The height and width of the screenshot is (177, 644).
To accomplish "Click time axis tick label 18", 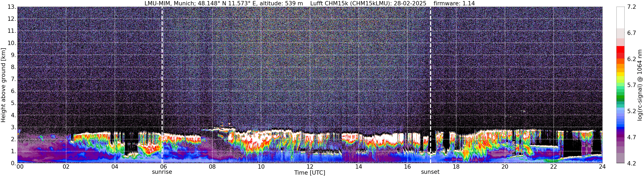I will [456, 167].
